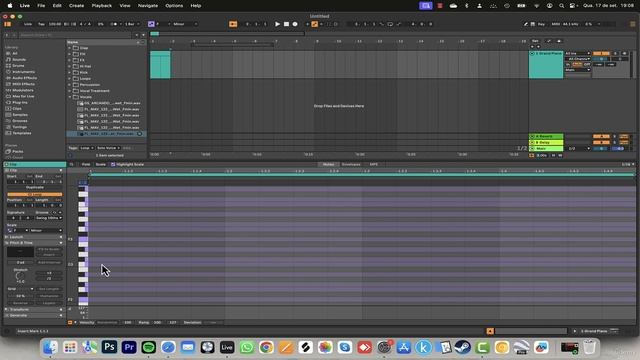
Task: Toggle the orange browser view button
Action: tap(7, 24)
